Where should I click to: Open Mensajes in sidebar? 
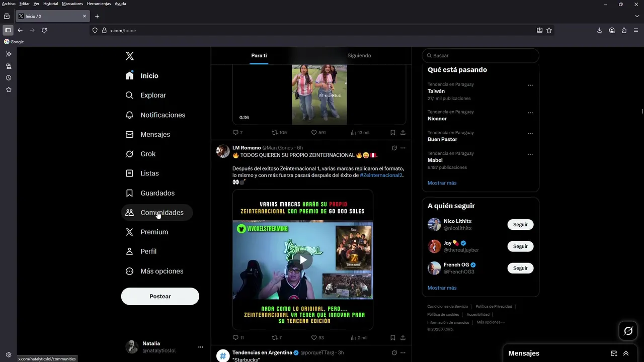click(148, 134)
